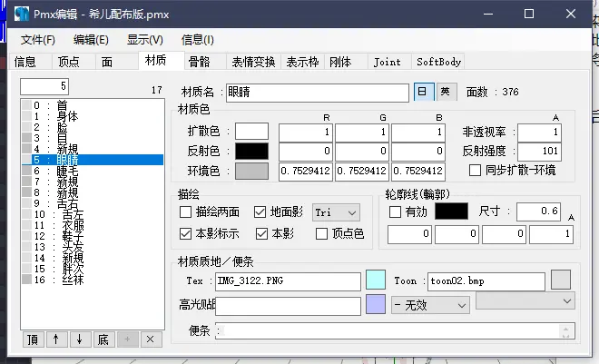Open outline color black swatch

coord(452,212)
